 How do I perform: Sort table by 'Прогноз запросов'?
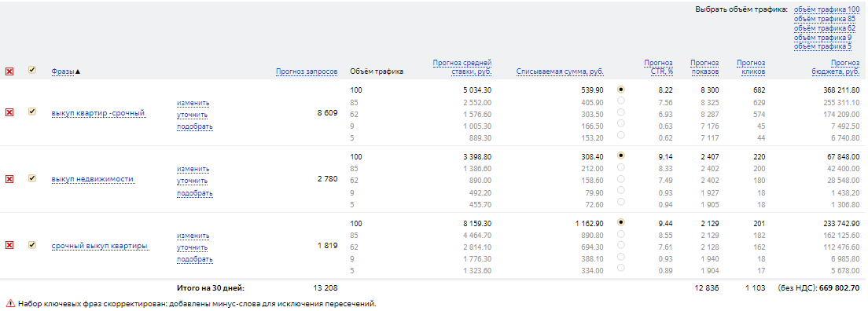point(307,71)
